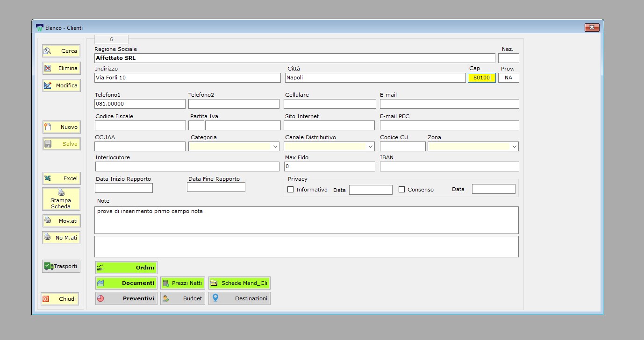Click the Elimina red X icon
Viewport: 644px width, 340px height.
(x=47, y=68)
